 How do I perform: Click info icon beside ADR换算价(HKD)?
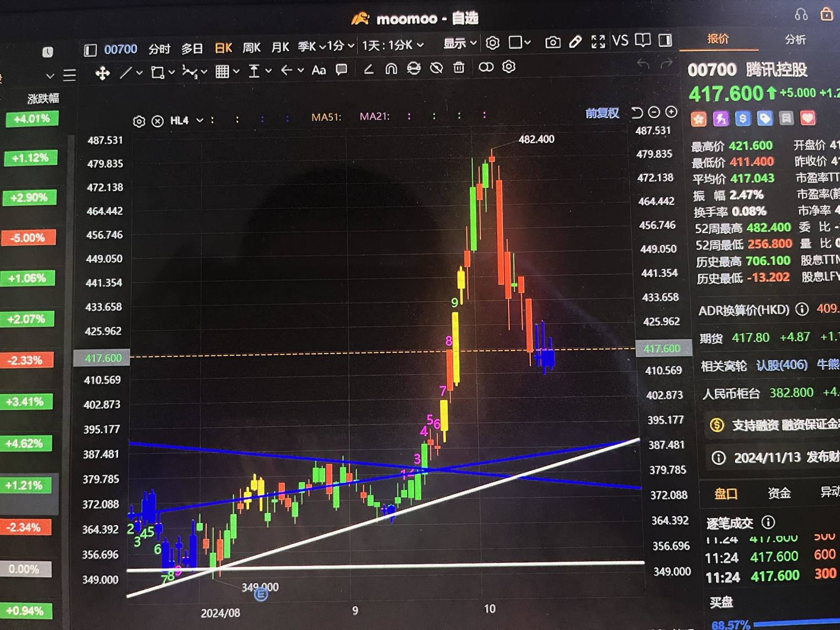tap(802, 309)
